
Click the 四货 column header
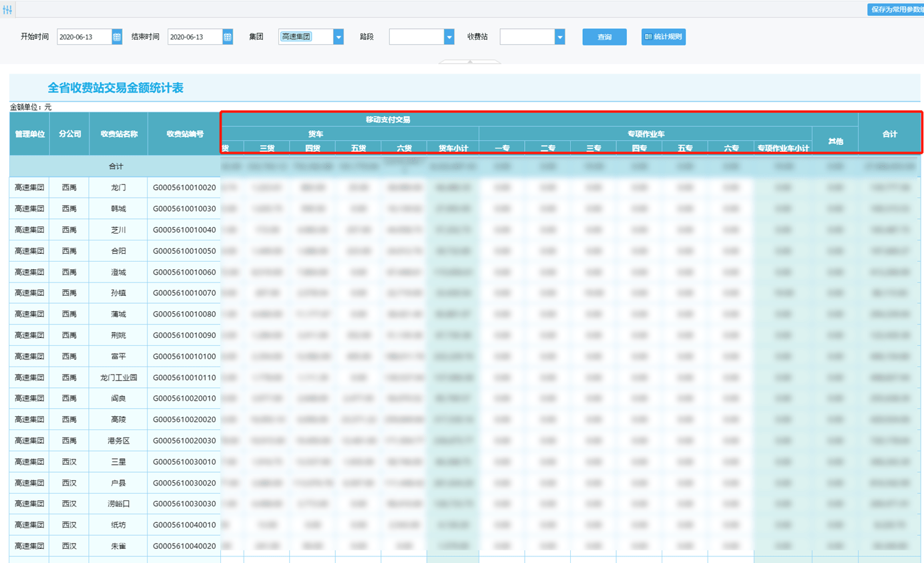click(x=312, y=148)
